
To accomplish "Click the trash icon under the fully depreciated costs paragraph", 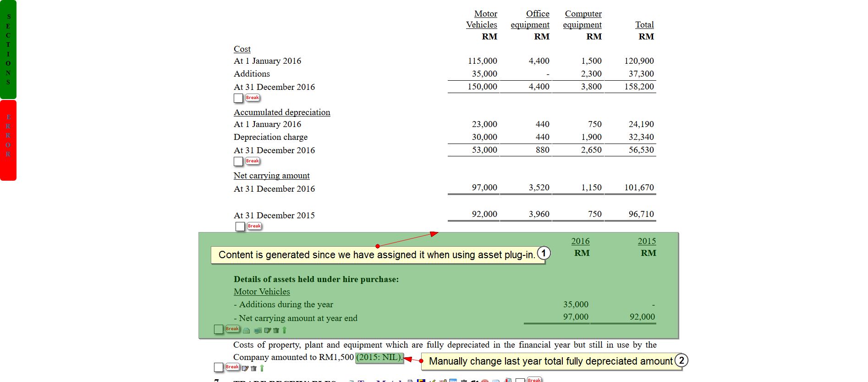I will pos(254,368).
